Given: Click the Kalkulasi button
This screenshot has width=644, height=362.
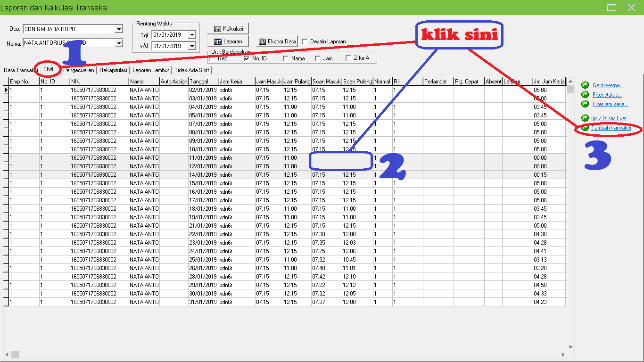Looking at the screenshot, I should (228, 29).
